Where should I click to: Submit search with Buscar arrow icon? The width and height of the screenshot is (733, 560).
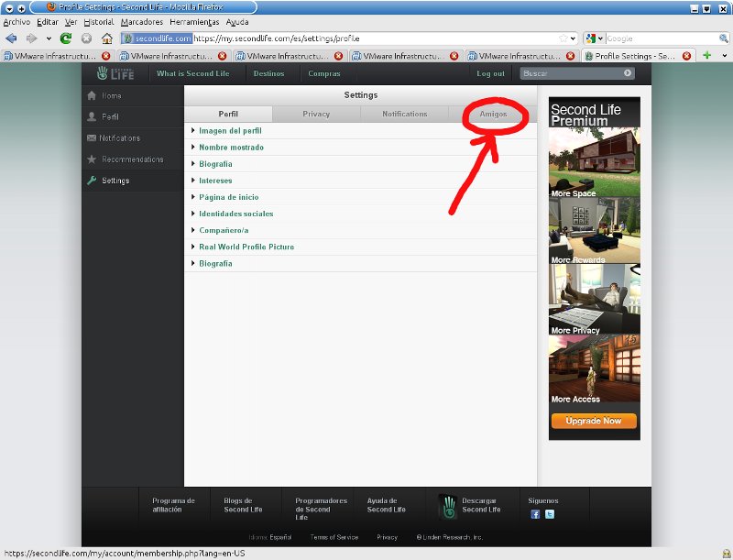[628, 73]
